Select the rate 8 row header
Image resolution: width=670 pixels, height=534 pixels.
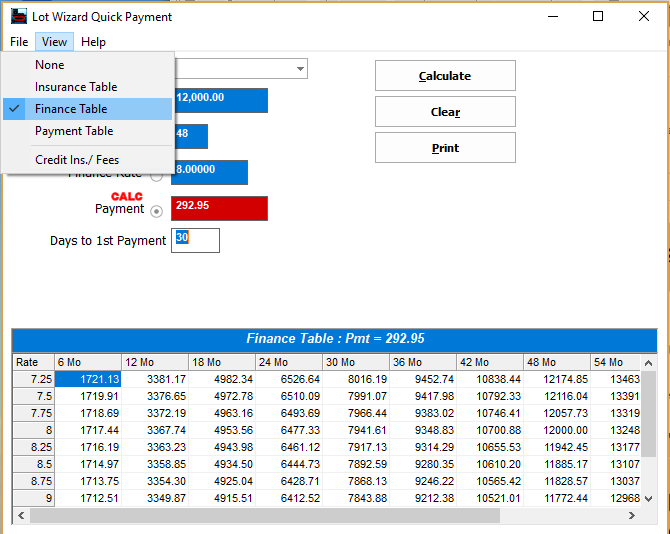[33, 430]
